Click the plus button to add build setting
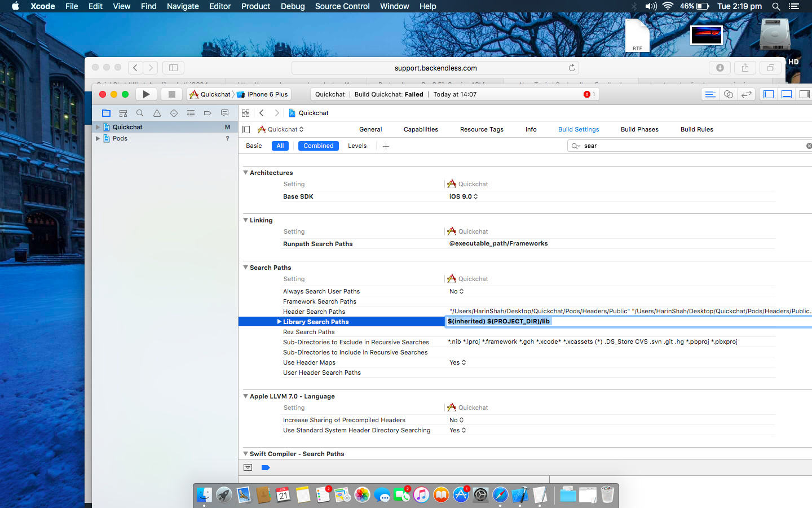812x508 pixels. [386, 146]
